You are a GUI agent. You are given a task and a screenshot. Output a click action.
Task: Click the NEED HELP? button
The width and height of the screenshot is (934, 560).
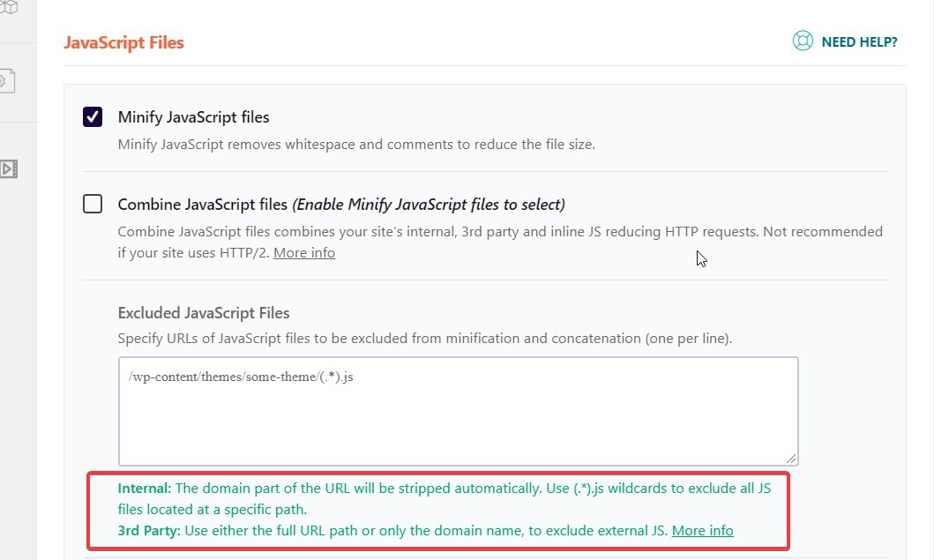860,41
